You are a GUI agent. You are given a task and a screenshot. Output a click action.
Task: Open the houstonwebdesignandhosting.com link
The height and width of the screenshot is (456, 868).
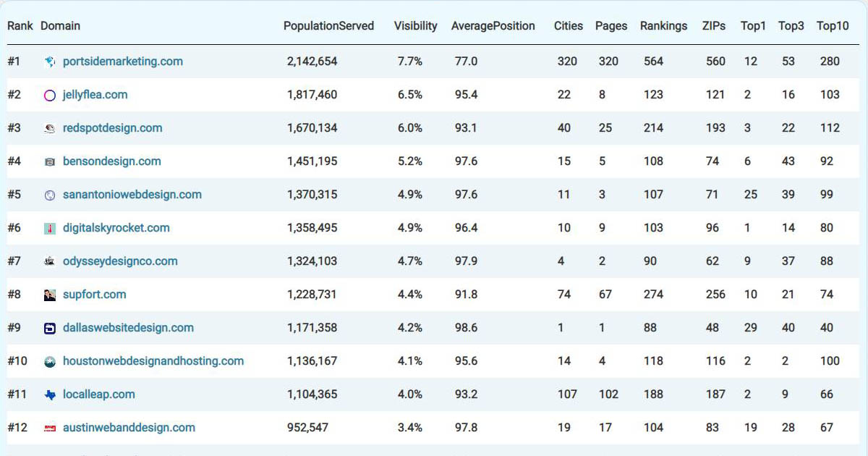(x=153, y=361)
